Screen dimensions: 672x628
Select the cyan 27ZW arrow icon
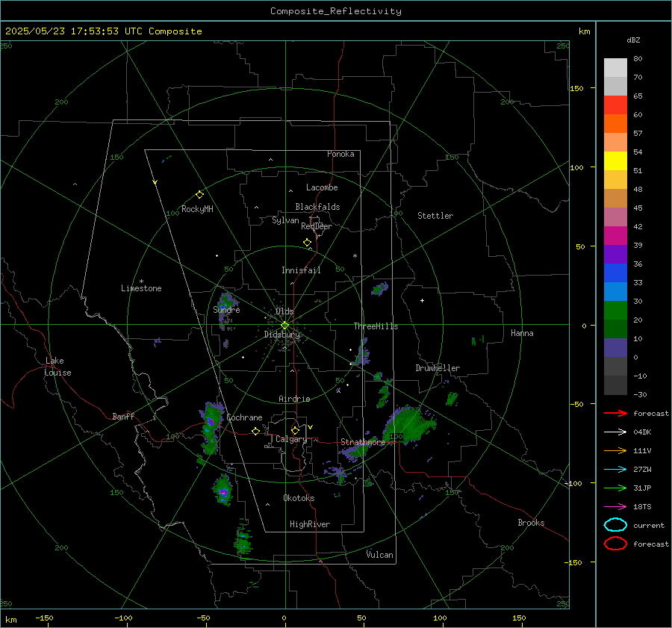[x=615, y=470]
